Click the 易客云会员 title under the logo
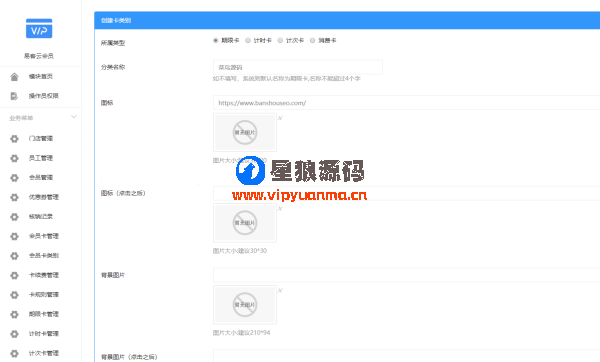This screenshot has width=600, height=362. click(x=39, y=56)
